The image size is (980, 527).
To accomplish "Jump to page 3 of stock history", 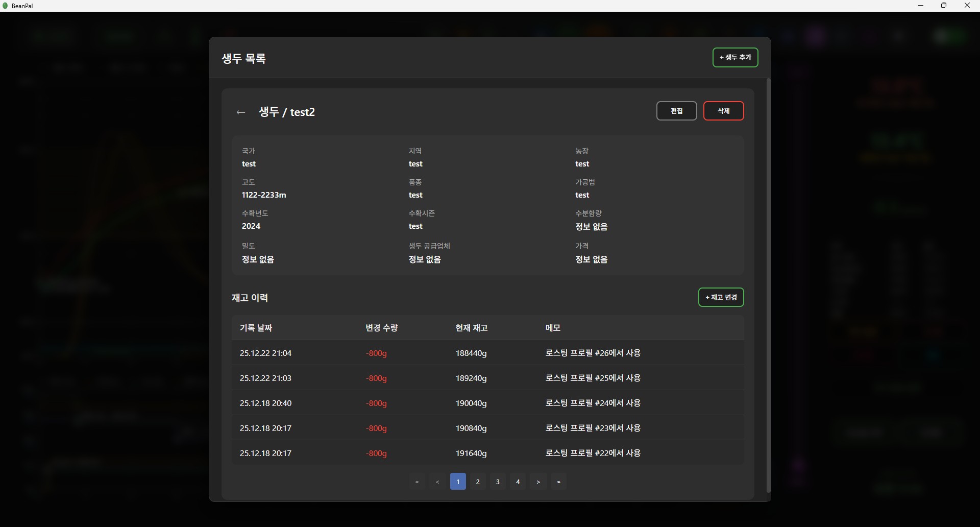I will tap(498, 482).
